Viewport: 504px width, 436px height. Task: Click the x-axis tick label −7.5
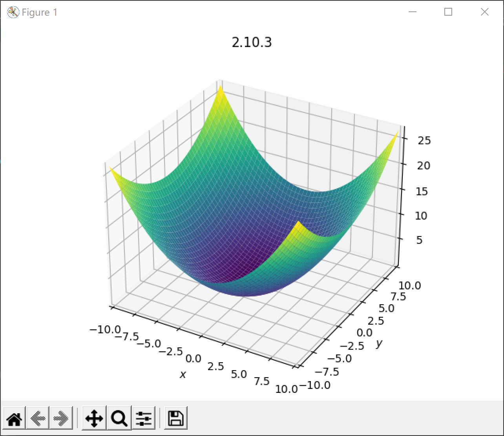click(126, 336)
